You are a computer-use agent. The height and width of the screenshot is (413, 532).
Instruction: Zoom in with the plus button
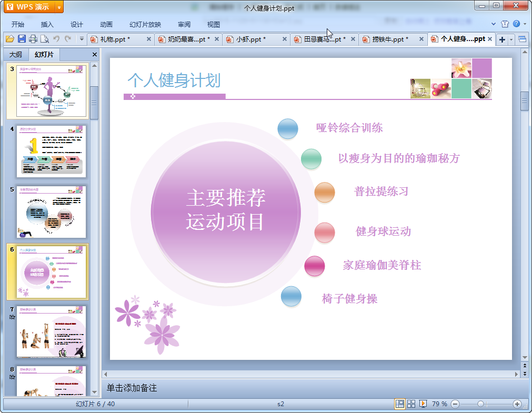517,404
